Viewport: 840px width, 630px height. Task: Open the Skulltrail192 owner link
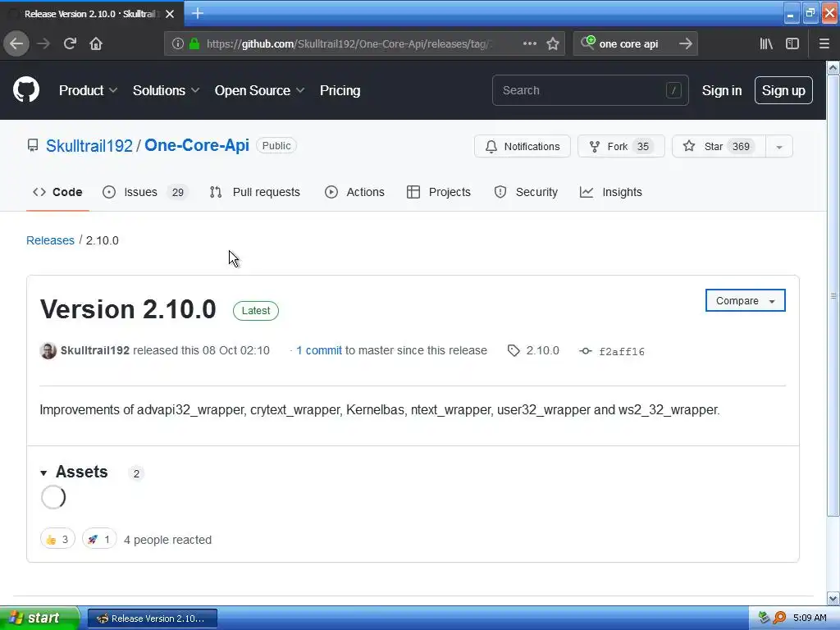click(89, 146)
